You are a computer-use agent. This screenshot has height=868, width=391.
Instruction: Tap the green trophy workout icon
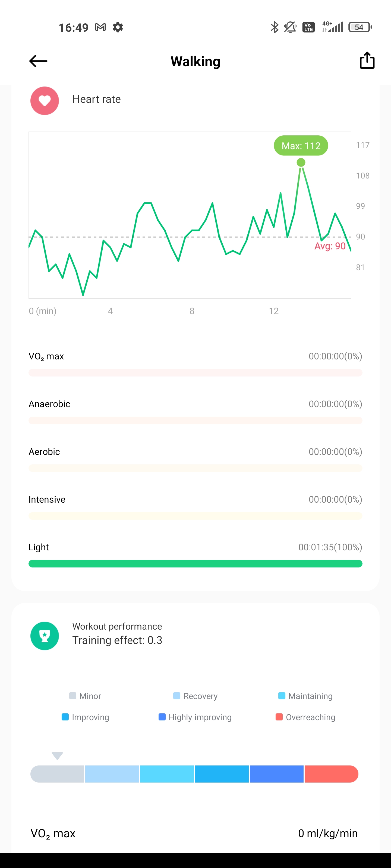(45, 636)
